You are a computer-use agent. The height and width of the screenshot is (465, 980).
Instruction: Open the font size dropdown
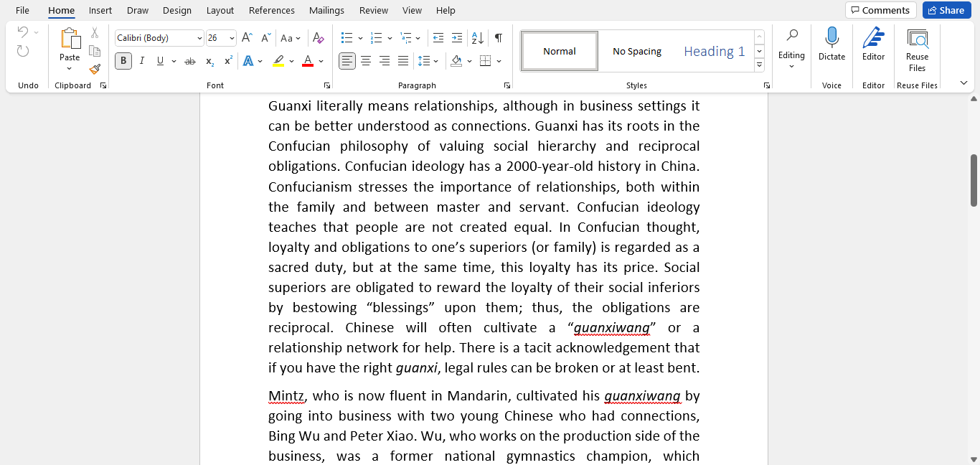(230, 37)
